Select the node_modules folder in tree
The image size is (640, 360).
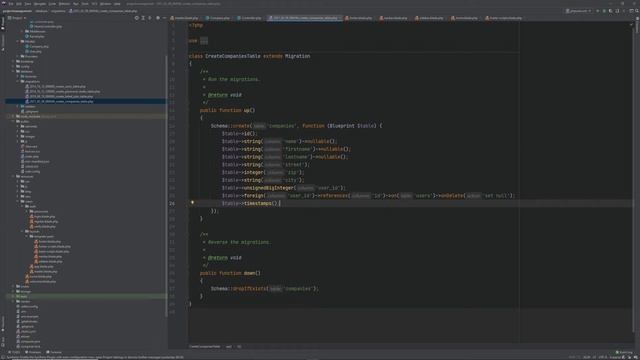tap(29, 116)
